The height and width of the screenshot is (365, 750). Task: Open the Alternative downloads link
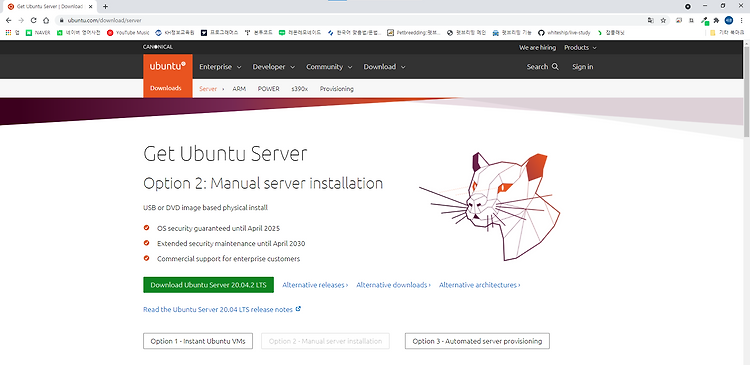point(393,285)
